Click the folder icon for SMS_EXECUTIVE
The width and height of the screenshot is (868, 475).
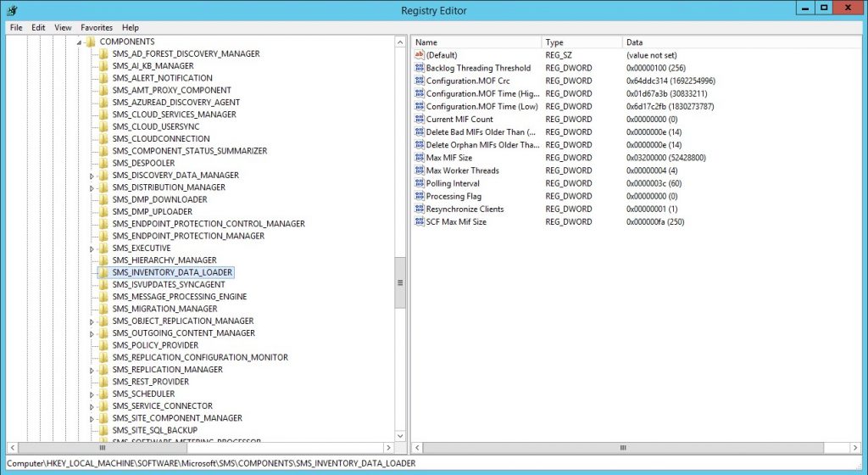[x=103, y=249]
